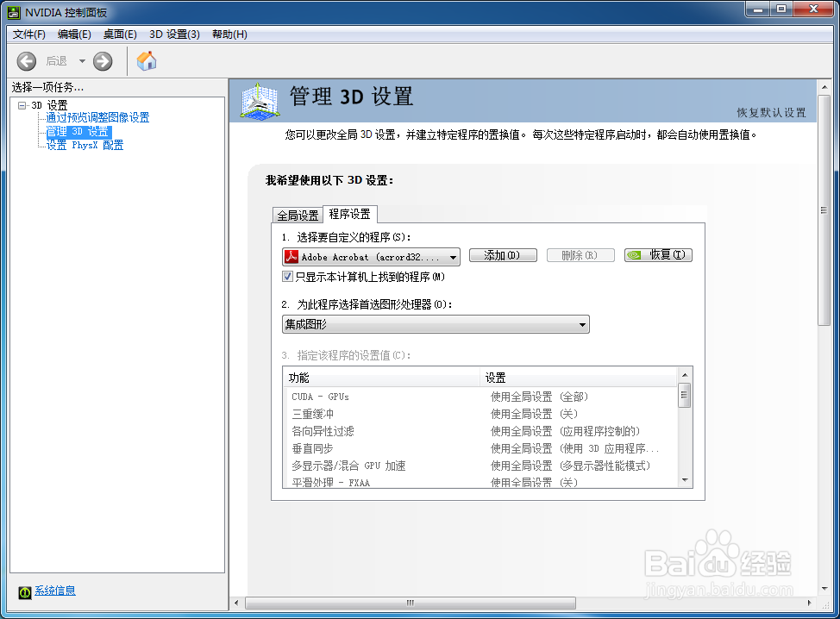Screen dimensions: 840x619
Task: Click the 删除(R) button
Action: click(580, 255)
